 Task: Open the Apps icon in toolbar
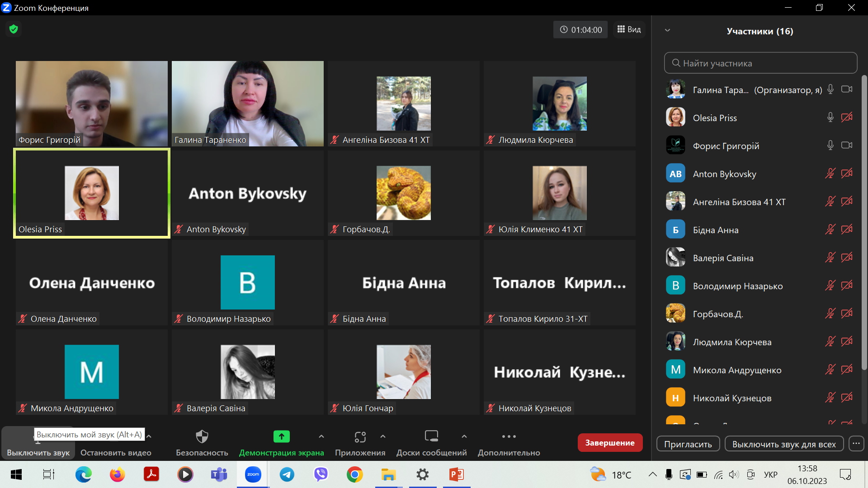point(360,437)
